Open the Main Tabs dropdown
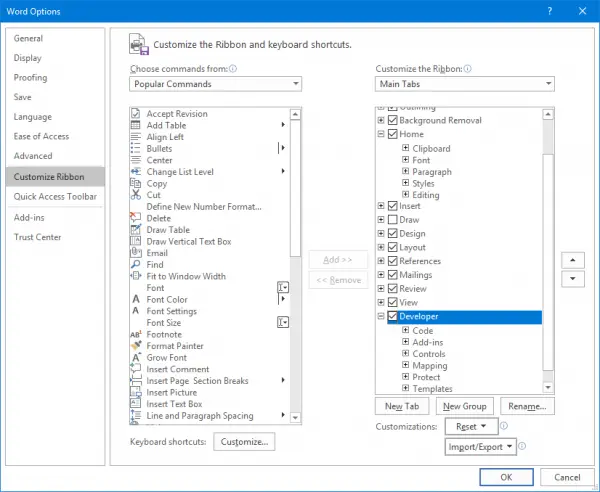The width and height of the screenshot is (600, 492). tap(465, 84)
